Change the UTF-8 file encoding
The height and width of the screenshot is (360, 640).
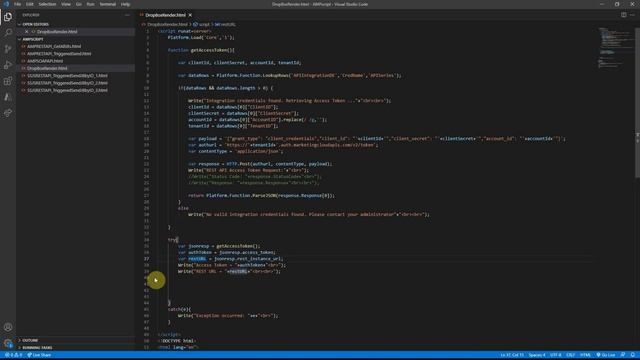pyautogui.click(x=556, y=355)
